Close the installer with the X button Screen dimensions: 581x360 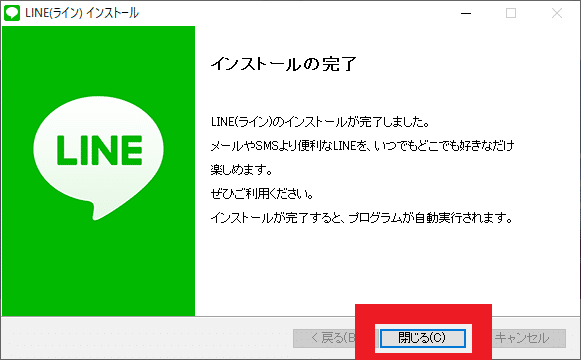tap(557, 13)
